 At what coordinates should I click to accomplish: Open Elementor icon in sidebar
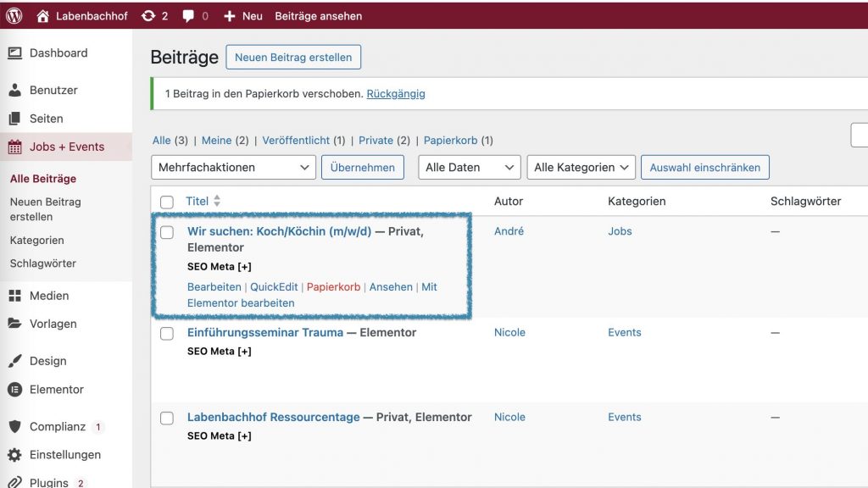click(x=14, y=390)
